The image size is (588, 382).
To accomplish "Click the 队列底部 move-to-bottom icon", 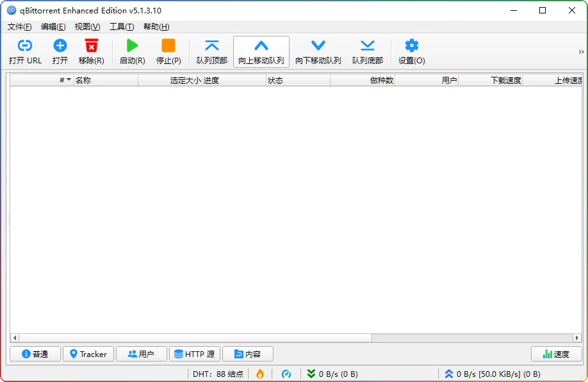I will 367,45.
